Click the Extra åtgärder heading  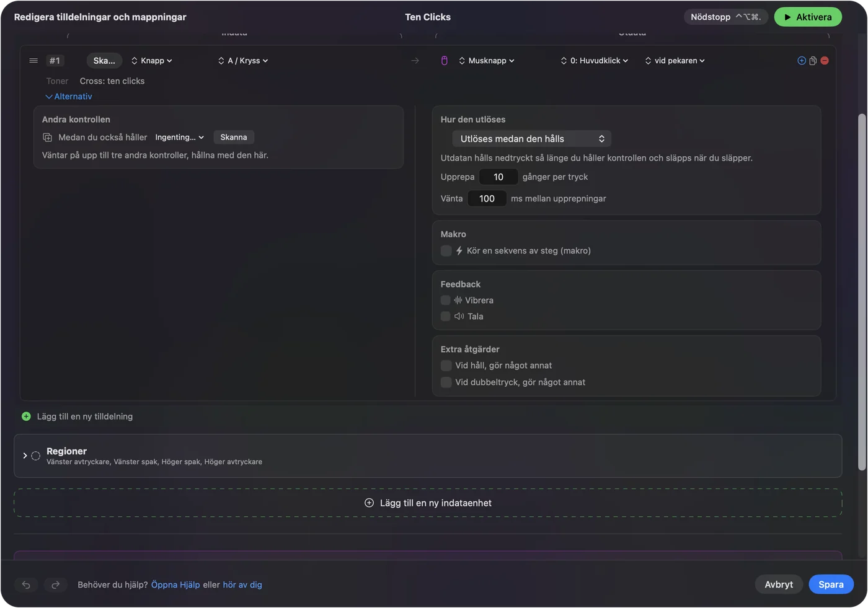point(470,350)
